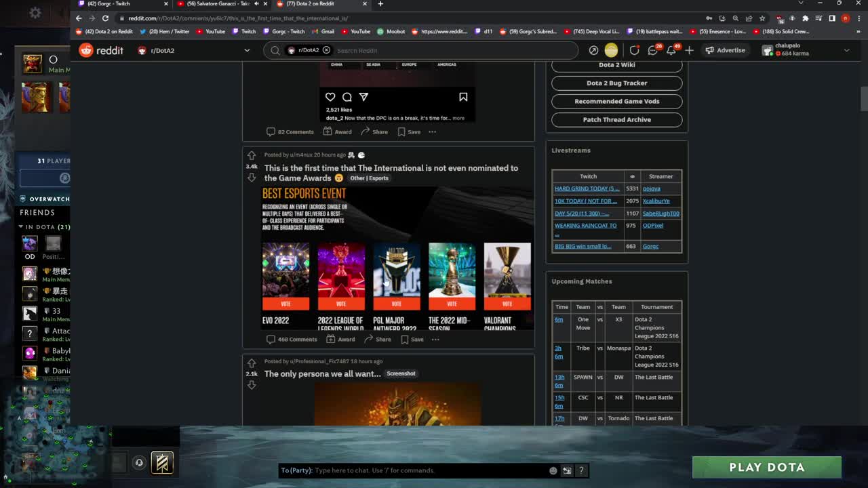
Task: Create a new post plus icon
Action: (x=689, y=50)
